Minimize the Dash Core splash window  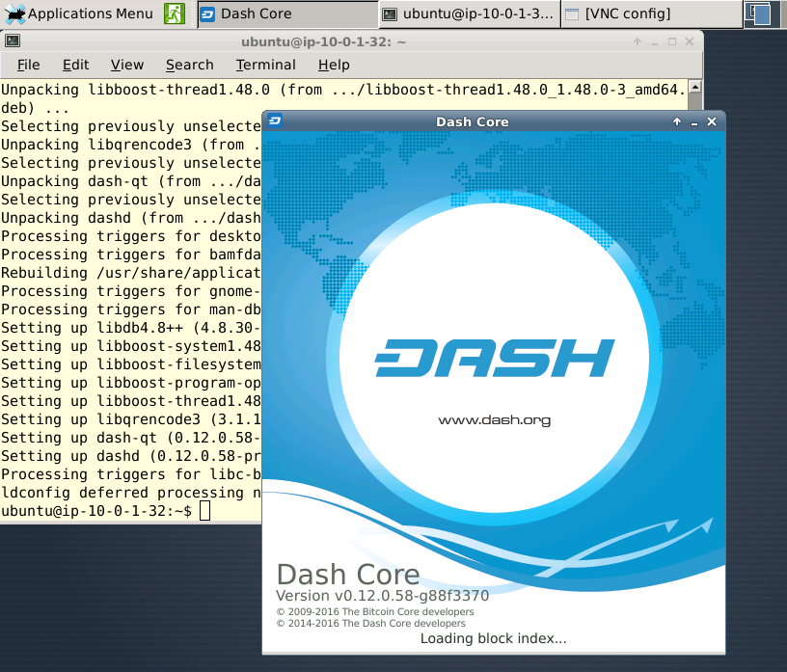click(694, 121)
